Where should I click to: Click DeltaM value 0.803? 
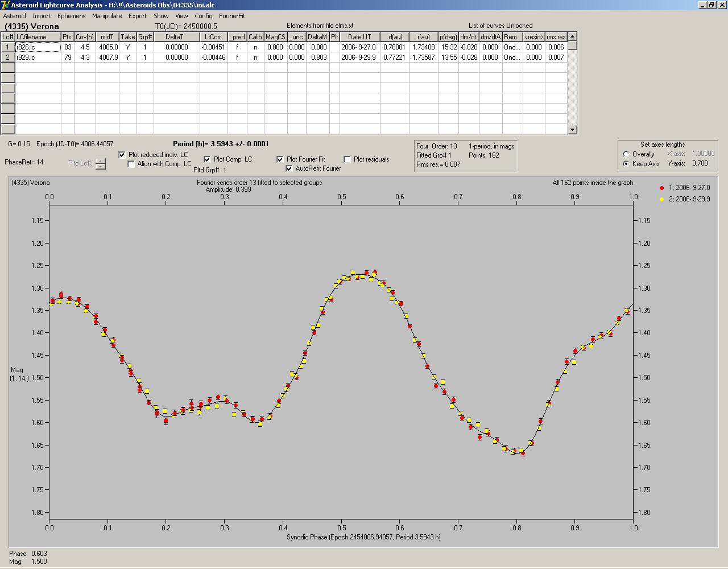tap(318, 57)
